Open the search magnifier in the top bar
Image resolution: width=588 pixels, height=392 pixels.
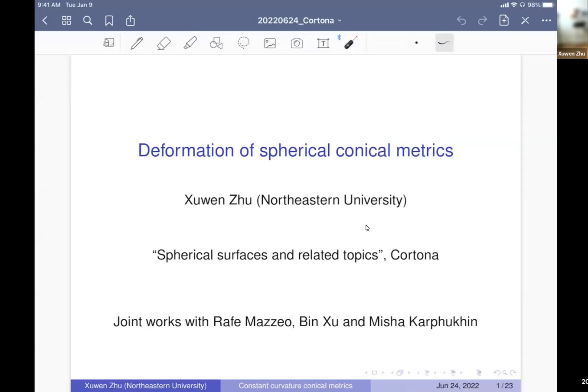tap(87, 20)
